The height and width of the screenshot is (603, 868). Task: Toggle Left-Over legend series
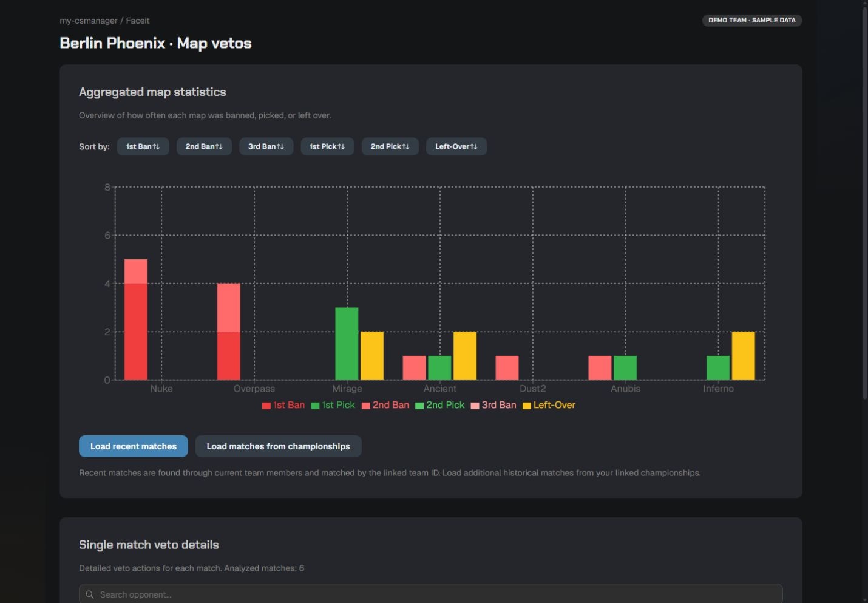[549, 405]
